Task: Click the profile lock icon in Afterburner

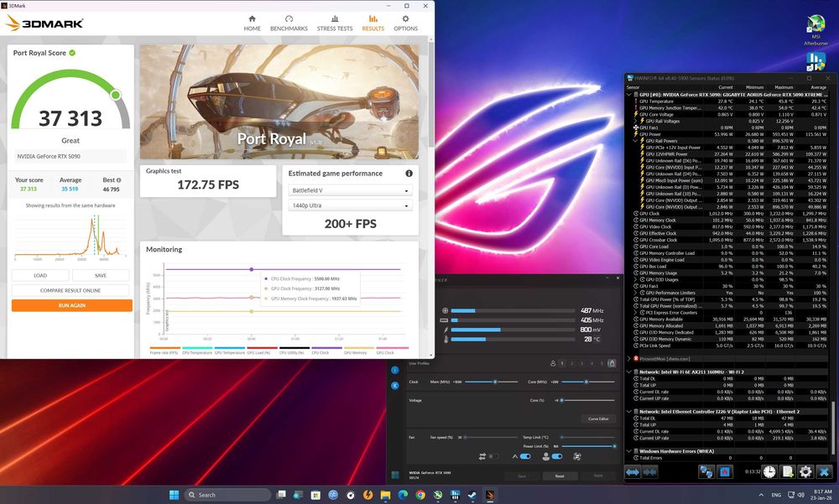Action: point(612,363)
